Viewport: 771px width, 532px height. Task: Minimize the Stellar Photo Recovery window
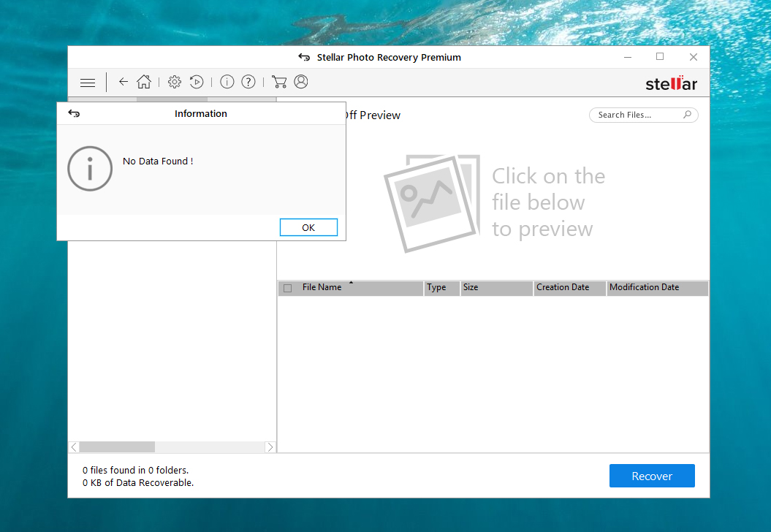(628, 57)
